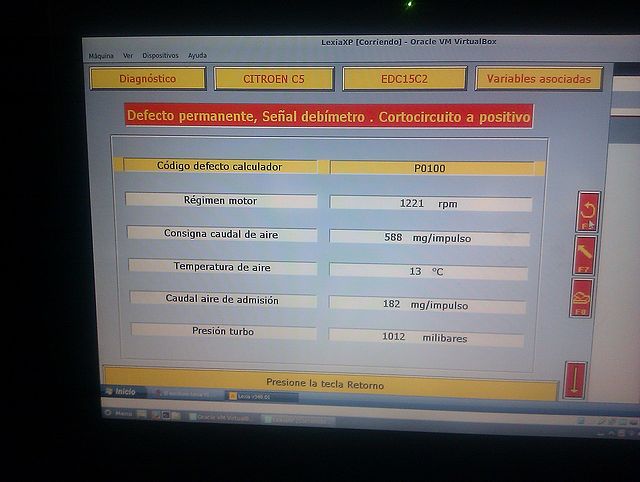Select the P0100 fault code field

432,168
